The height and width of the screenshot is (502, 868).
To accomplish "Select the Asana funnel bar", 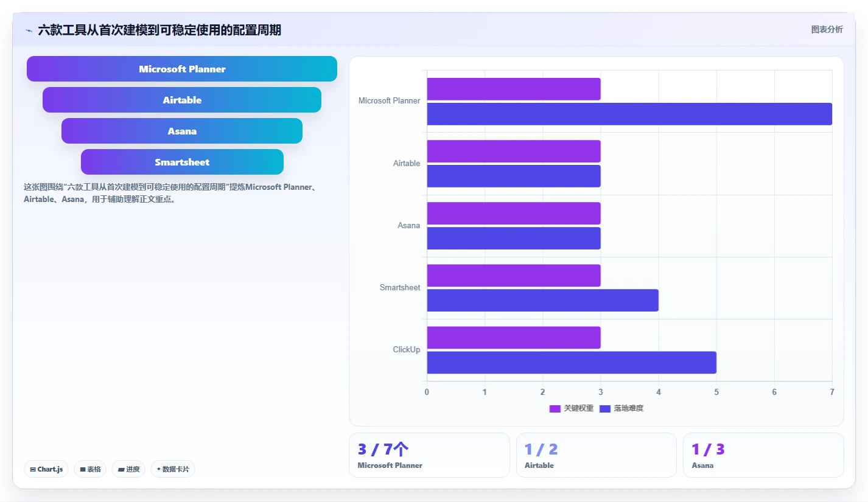I will point(182,131).
